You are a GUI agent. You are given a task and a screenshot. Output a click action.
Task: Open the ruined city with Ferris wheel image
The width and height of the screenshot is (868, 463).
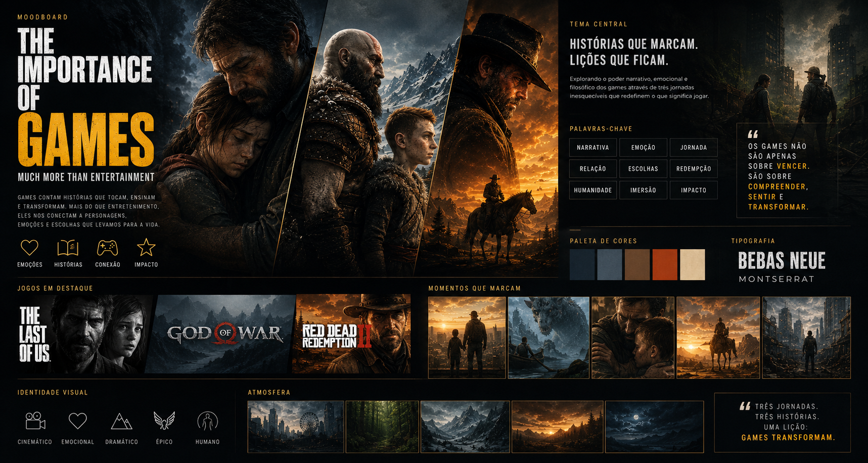click(296, 427)
